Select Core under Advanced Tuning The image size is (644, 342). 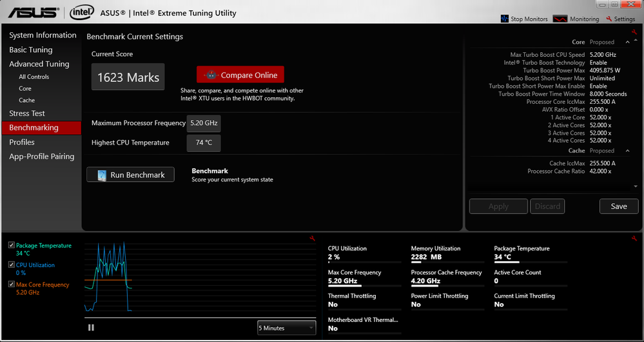[24, 88]
